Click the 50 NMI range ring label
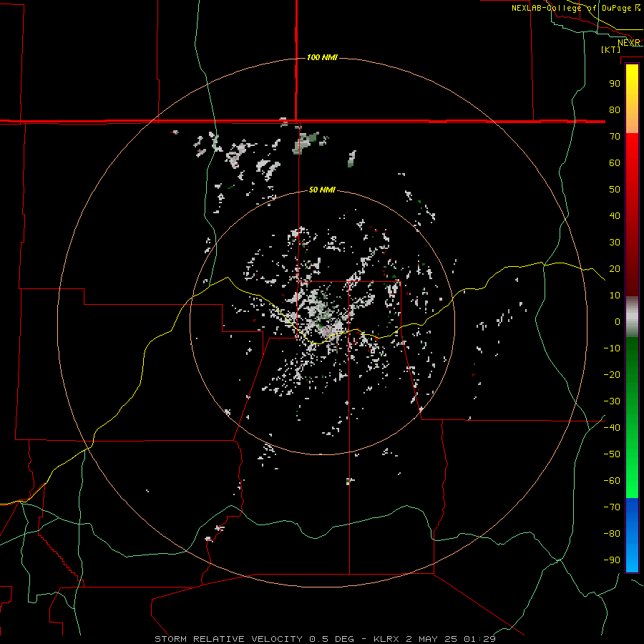644x644 pixels. (322, 190)
